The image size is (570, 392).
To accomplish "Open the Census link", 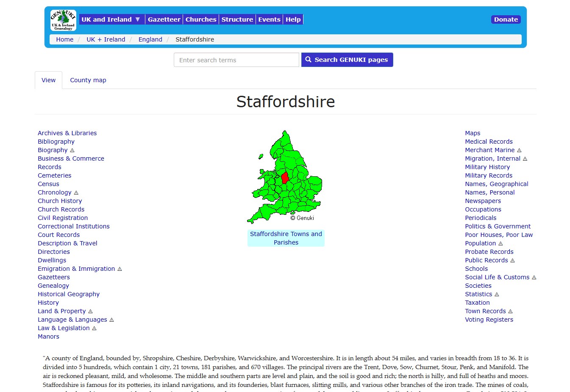I will click(48, 184).
